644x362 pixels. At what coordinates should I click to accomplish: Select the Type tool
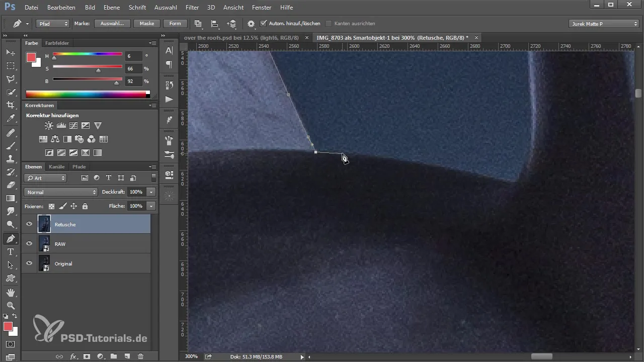coord(10,252)
